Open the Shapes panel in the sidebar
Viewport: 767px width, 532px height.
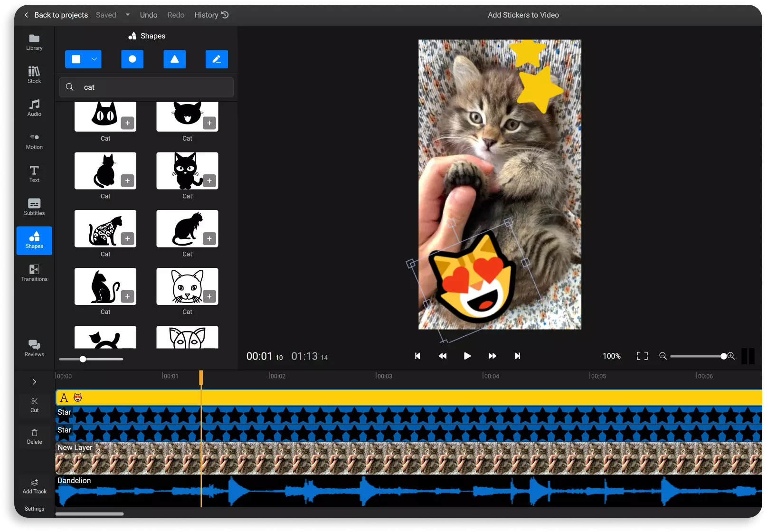[34, 240]
